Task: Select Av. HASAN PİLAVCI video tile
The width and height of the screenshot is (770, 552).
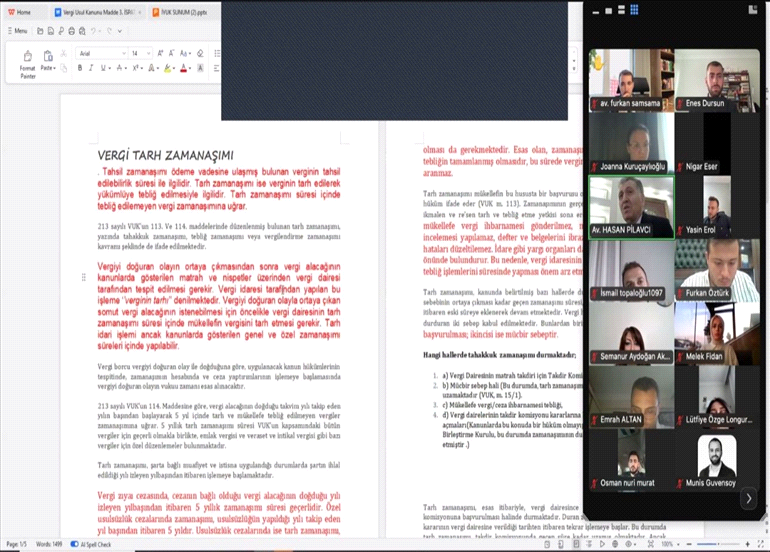Action: pyautogui.click(x=632, y=208)
